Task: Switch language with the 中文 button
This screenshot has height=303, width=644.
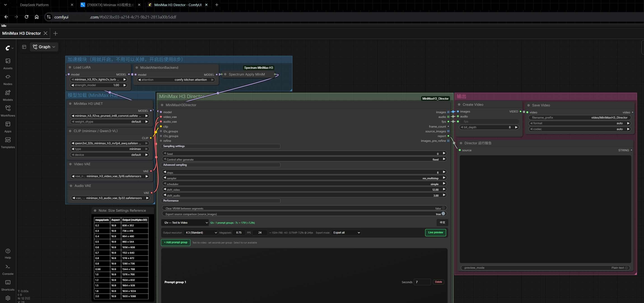Action: coord(442,222)
